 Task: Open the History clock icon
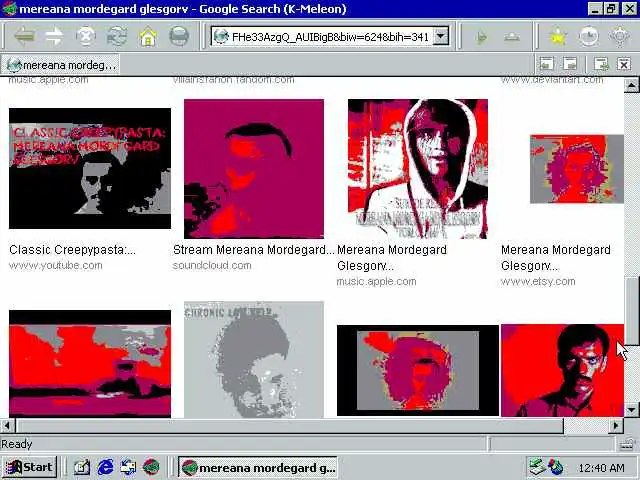[589, 37]
